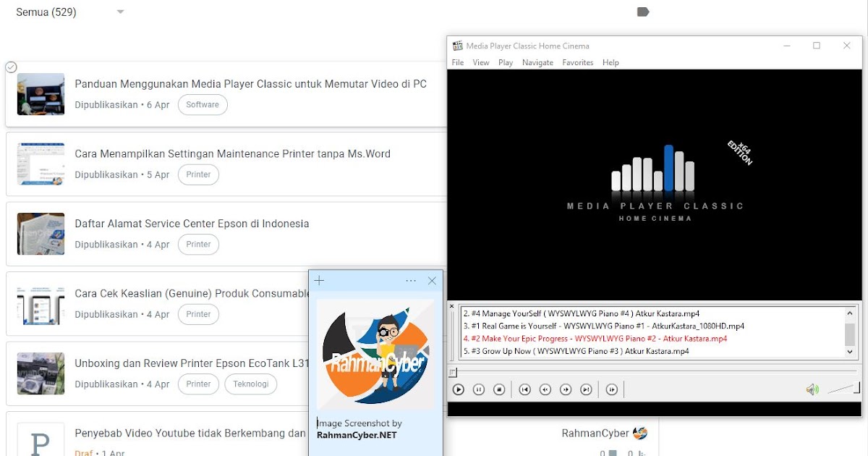Close the playlist panel with its X
The width and height of the screenshot is (868, 456).
(452, 306)
